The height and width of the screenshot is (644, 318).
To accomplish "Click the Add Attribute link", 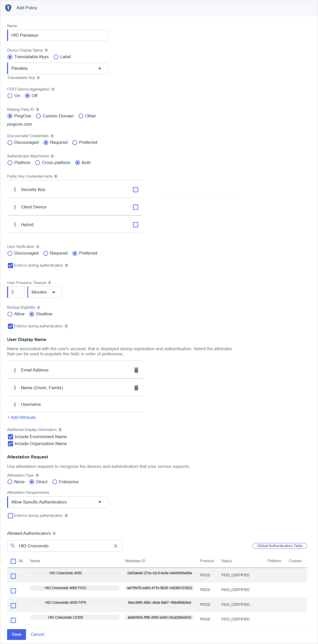I will tap(22, 417).
